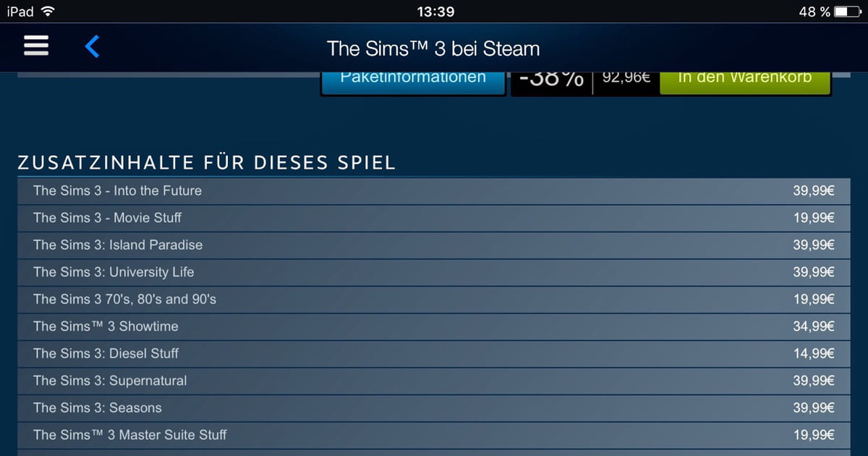This screenshot has width=868, height=456.
Task: Tap the Zusatzinhalte für dieses Spiel heading
Action: 207,163
